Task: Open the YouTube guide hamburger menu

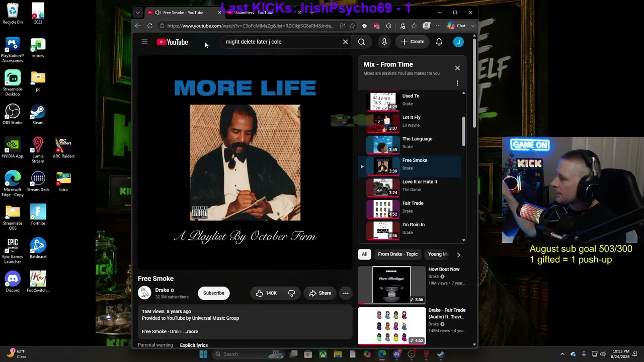Action: tap(144, 42)
